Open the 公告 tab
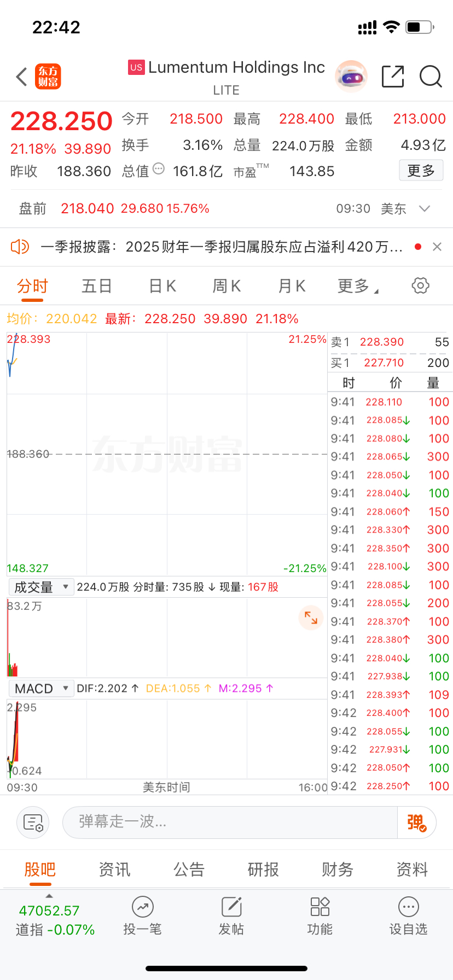This screenshot has height=980, width=453. tap(189, 870)
